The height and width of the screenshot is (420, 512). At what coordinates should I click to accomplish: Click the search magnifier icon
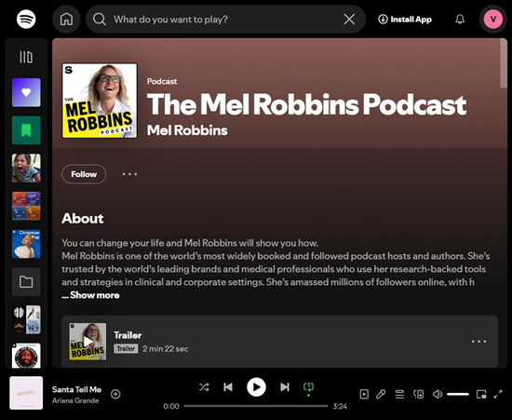(x=100, y=20)
